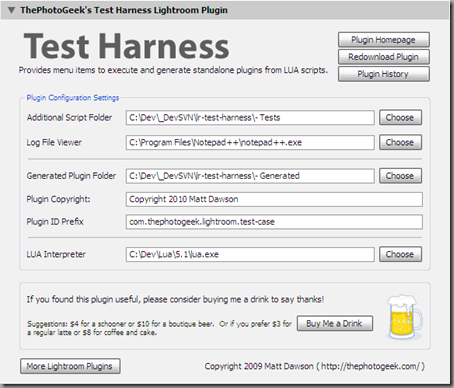Focus the Generated Plugin Folder path field
The image size is (454, 388).
pos(250,176)
